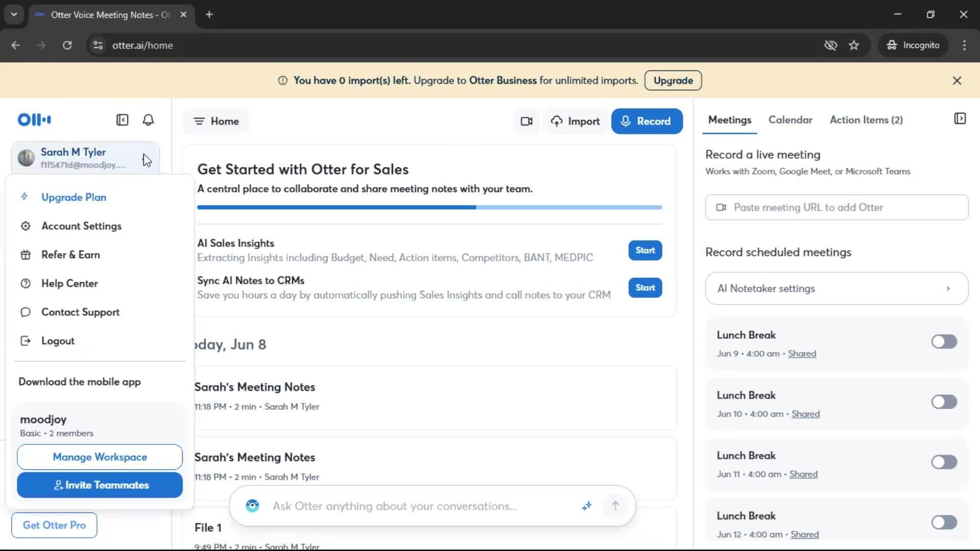The width and height of the screenshot is (980, 551).
Task: Open Shared link for Jun 11 Lunch Break
Action: click(x=803, y=474)
